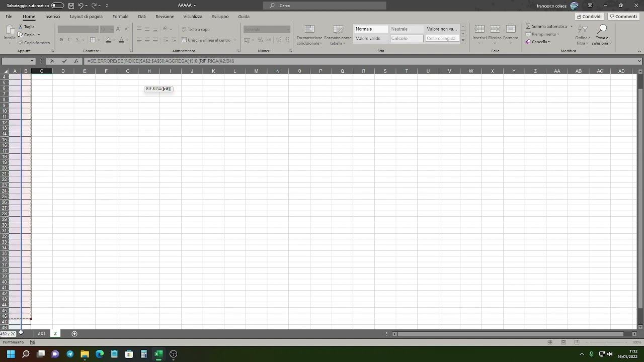644x362 pixels.
Task: Click the Taglia scissors button
Action: tap(27, 27)
